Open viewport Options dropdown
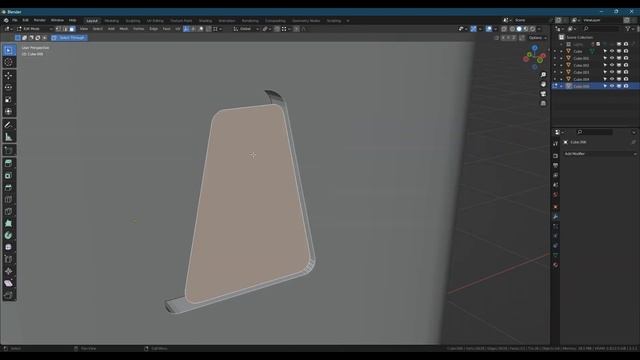 (538, 38)
